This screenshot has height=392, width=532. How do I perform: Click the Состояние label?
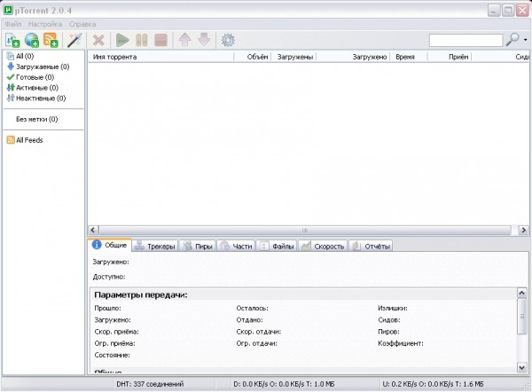113,355
